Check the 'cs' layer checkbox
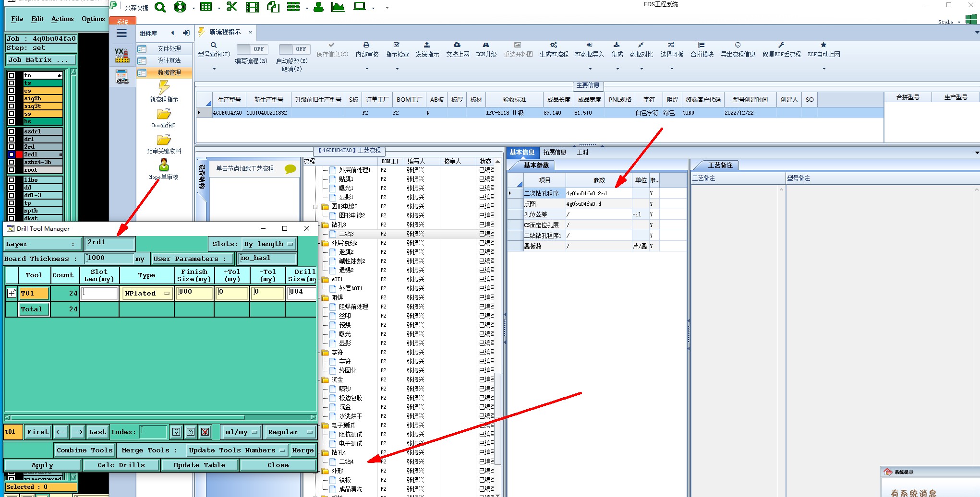 tap(12, 91)
